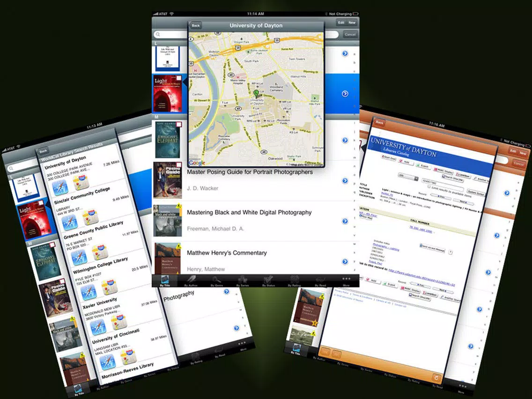Select By Title tab in center screen
The height and width of the screenshot is (399, 532).
point(164,281)
